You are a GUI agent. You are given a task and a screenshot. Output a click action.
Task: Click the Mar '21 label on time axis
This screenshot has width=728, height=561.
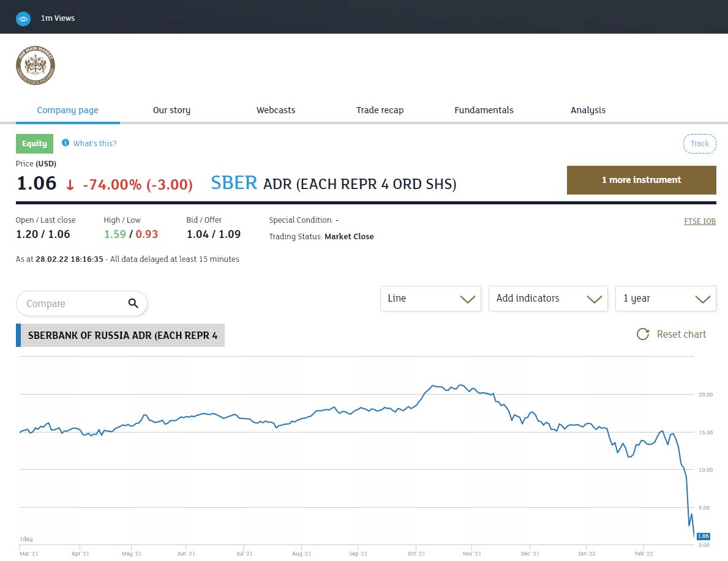[x=29, y=554]
